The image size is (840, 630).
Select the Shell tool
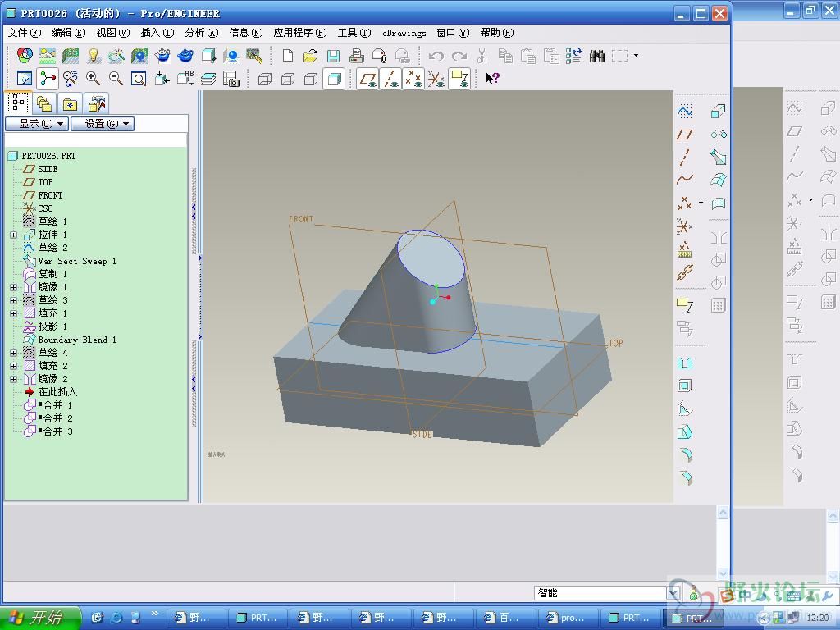point(685,386)
